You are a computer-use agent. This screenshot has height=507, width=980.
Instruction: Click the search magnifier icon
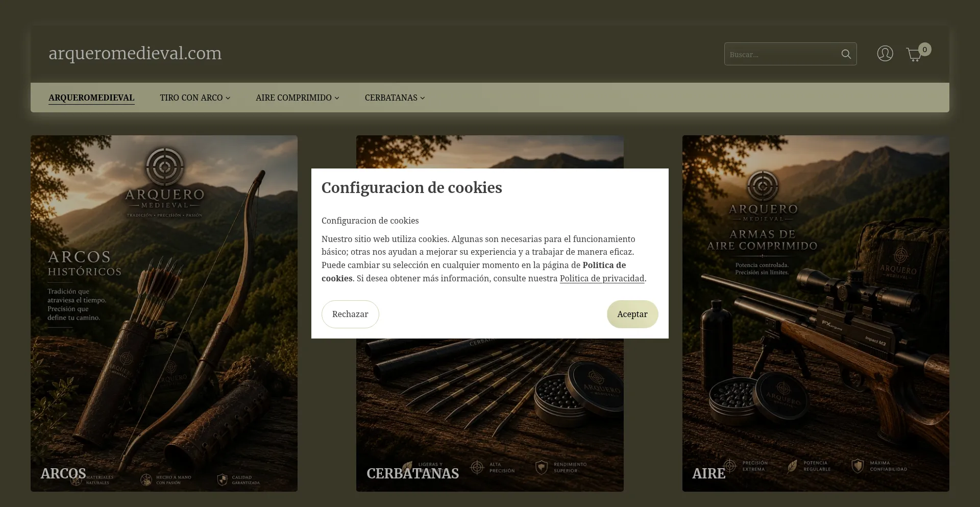pyautogui.click(x=846, y=54)
